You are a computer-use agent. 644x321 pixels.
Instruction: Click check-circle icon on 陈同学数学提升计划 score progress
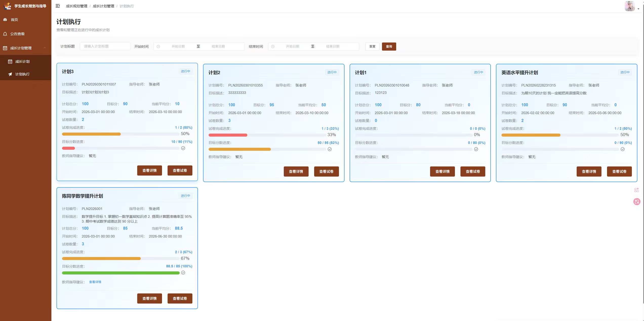[x=183, y=273]
